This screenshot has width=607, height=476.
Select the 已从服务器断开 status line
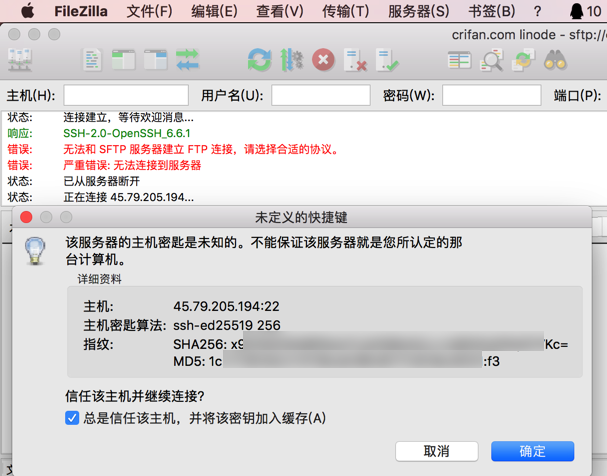(x=101, y=181)
